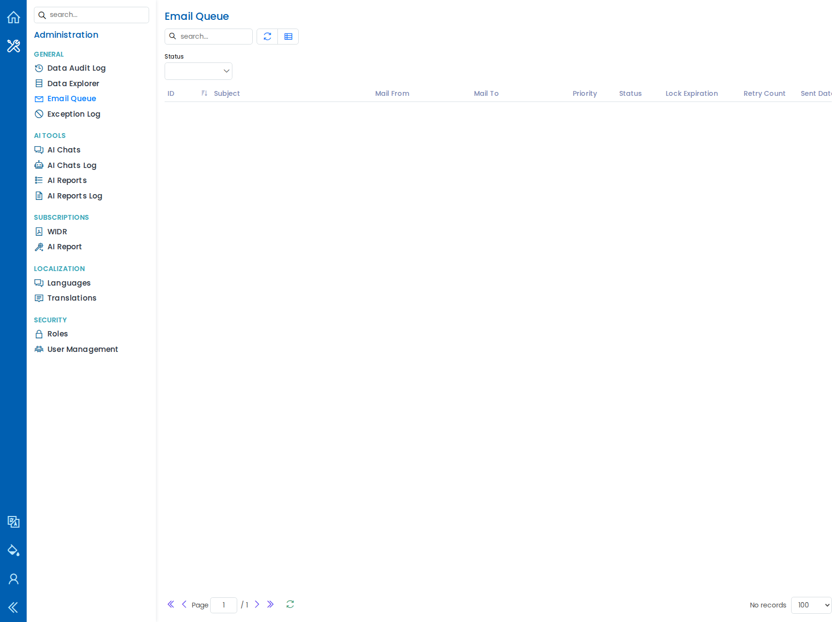Sort by Lock Expiration column header
The image size is (840, 622).
(x=691, y=93)
